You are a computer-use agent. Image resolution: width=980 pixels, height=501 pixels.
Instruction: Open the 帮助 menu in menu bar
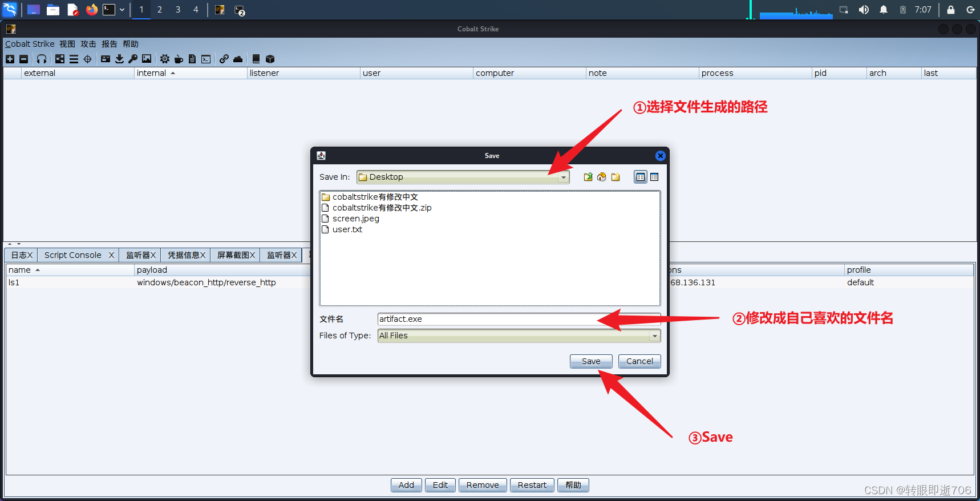pyautogui.click(x=131, y=44)
